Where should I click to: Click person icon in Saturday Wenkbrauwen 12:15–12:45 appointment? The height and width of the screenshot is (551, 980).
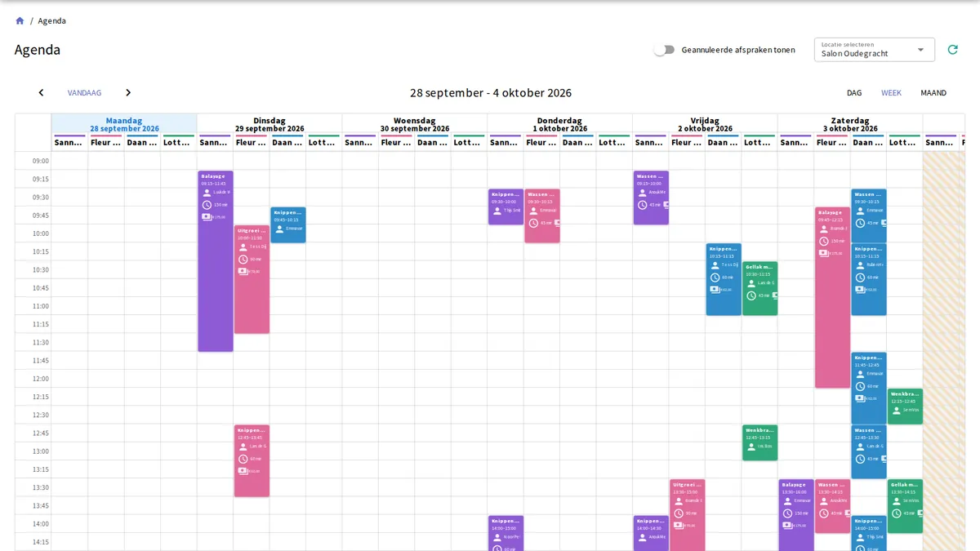(x=896, y=410)
